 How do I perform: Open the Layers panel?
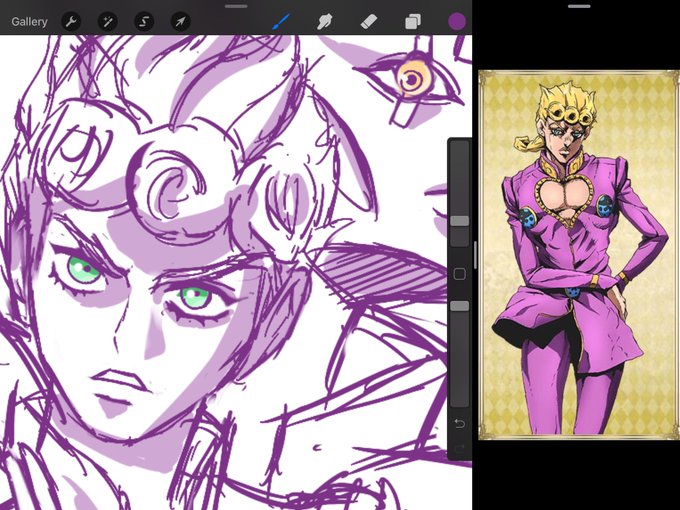point(412,22)
